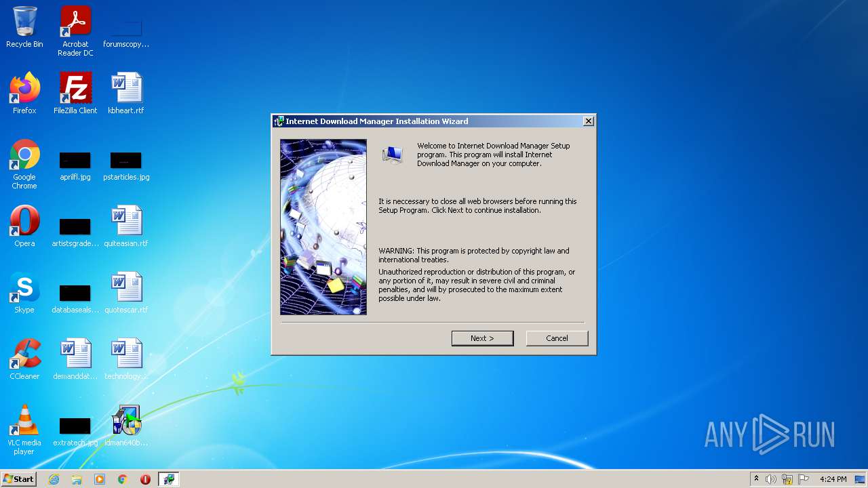
Task: Open CCleaner desktop shortcut
Action: [x=24, y=359]
